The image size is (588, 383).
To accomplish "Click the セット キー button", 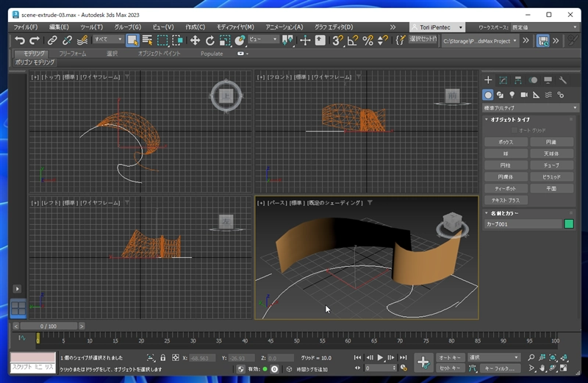I will pyautogui.click(x=450, y=368).
